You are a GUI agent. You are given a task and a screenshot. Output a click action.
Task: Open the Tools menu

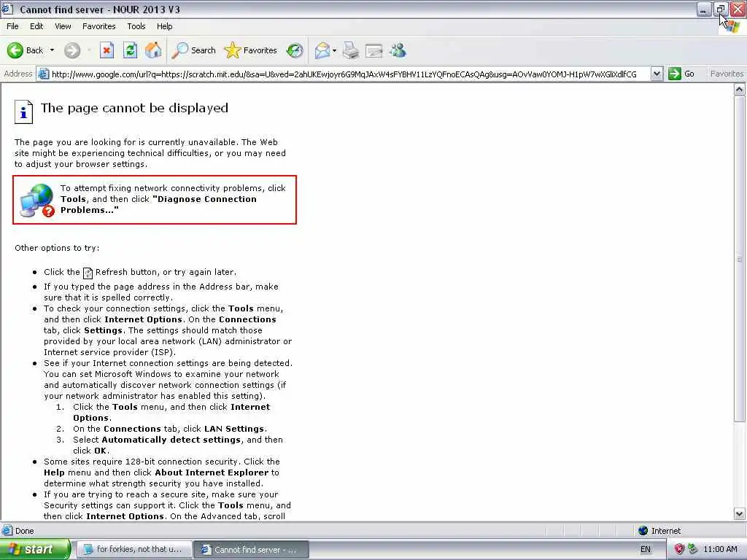pos(136,26)
